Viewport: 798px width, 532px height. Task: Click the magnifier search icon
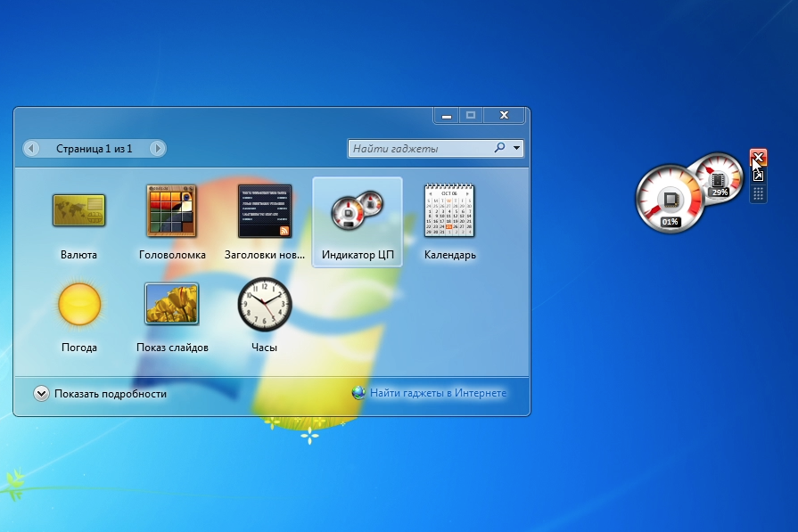(x=500, y=148)
